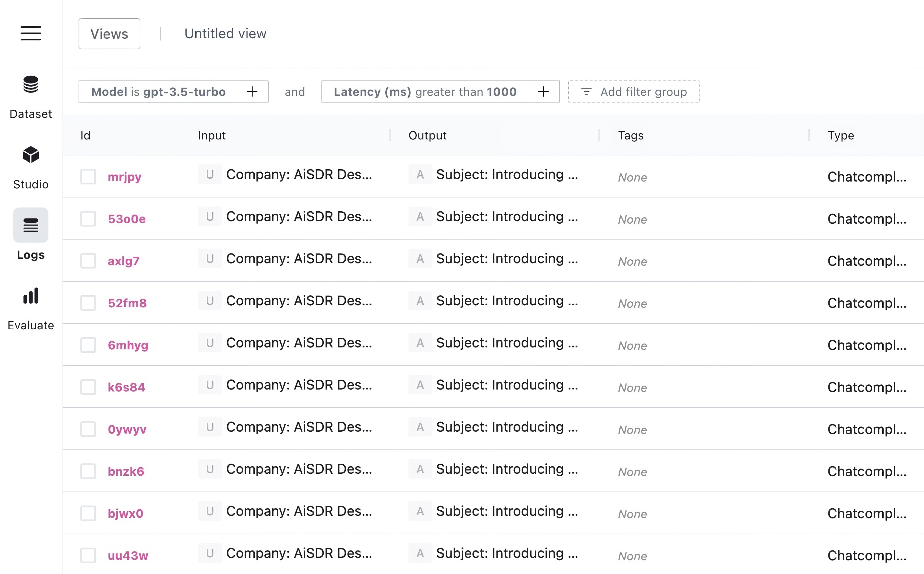Click plus icon on Model filter

pyautogui.click(x=252, y=92)
